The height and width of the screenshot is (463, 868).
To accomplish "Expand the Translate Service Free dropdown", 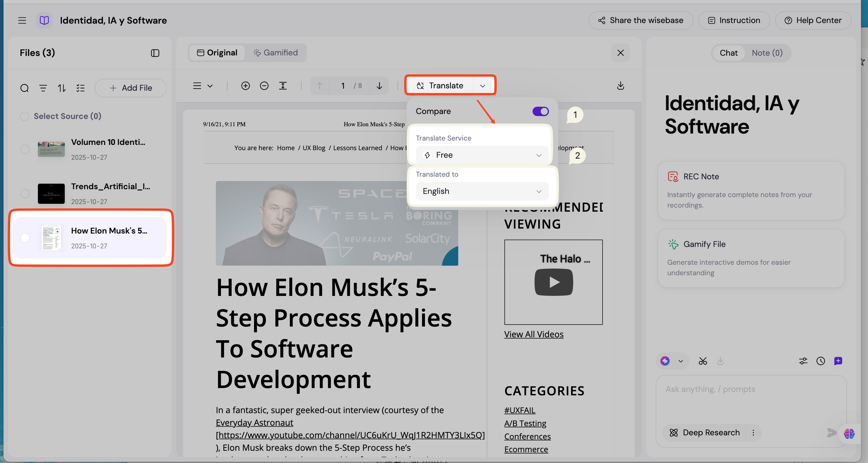I will pyautogui.click(x=482, y=155).
